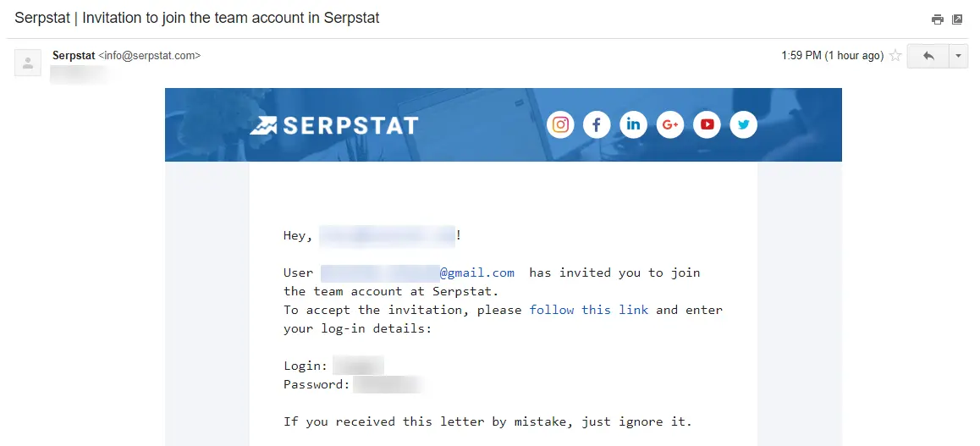Open Serpstat's Google+ page icon

670,125
